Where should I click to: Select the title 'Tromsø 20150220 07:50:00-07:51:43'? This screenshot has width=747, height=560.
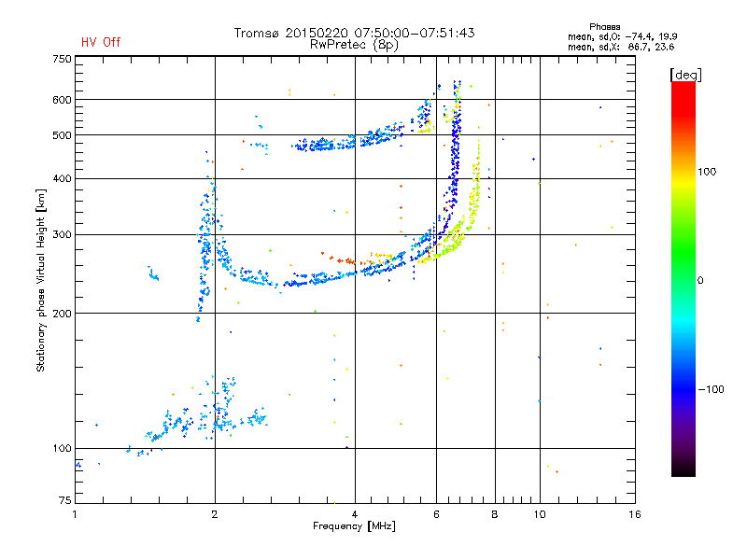pos(355,33)
